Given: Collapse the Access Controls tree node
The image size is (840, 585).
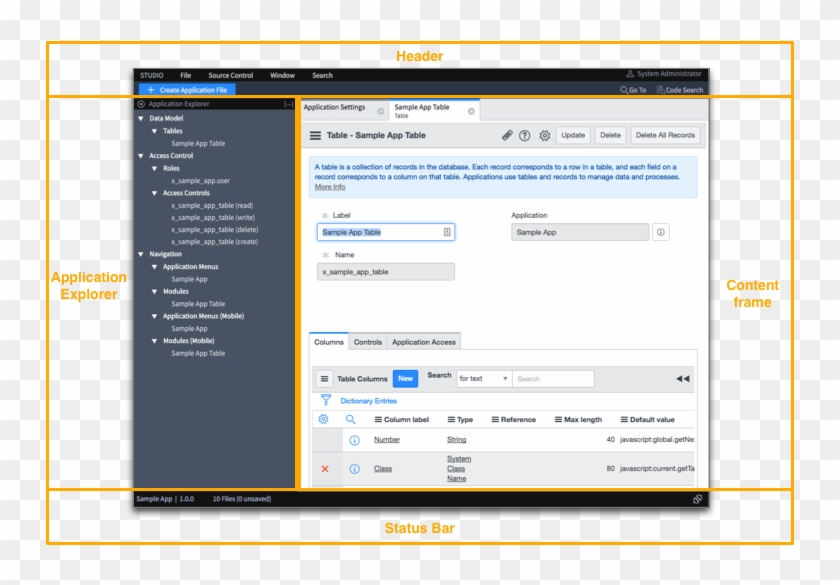Looking at the screenshot, I should pos(154,193).
